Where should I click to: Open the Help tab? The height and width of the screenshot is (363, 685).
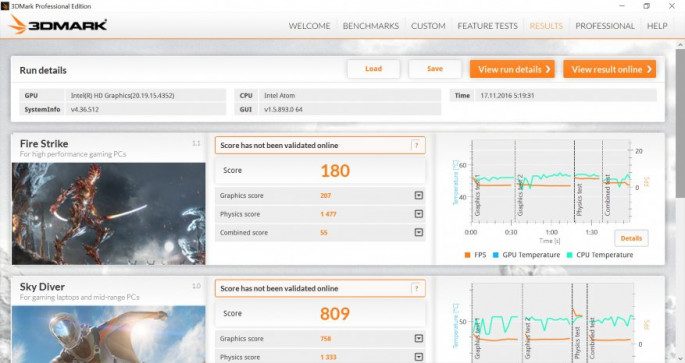[x=657, y=26]
